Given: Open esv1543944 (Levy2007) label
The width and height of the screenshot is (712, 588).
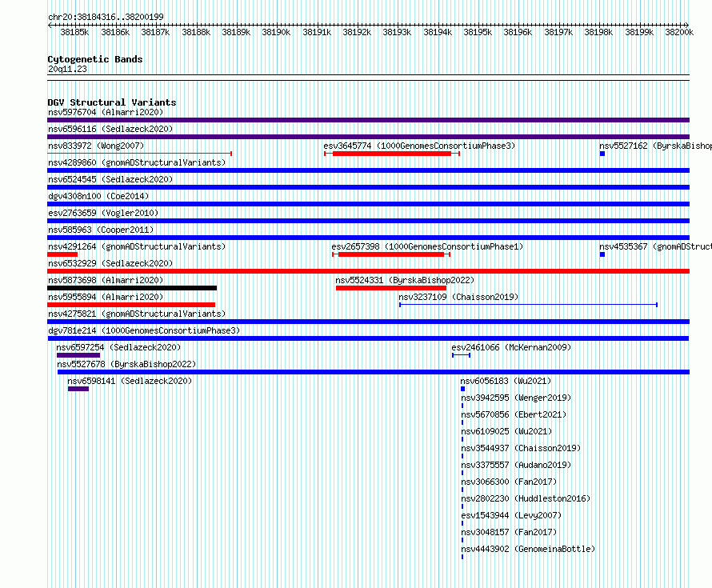Looking at the screenshot, I should pyautogui.click(x=511, y=515).
